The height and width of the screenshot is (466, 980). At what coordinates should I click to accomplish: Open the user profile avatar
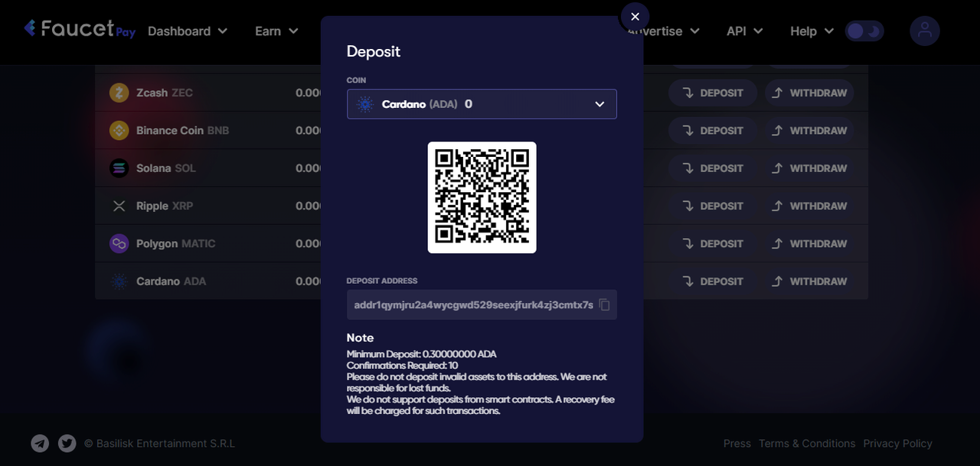[925, 31]
